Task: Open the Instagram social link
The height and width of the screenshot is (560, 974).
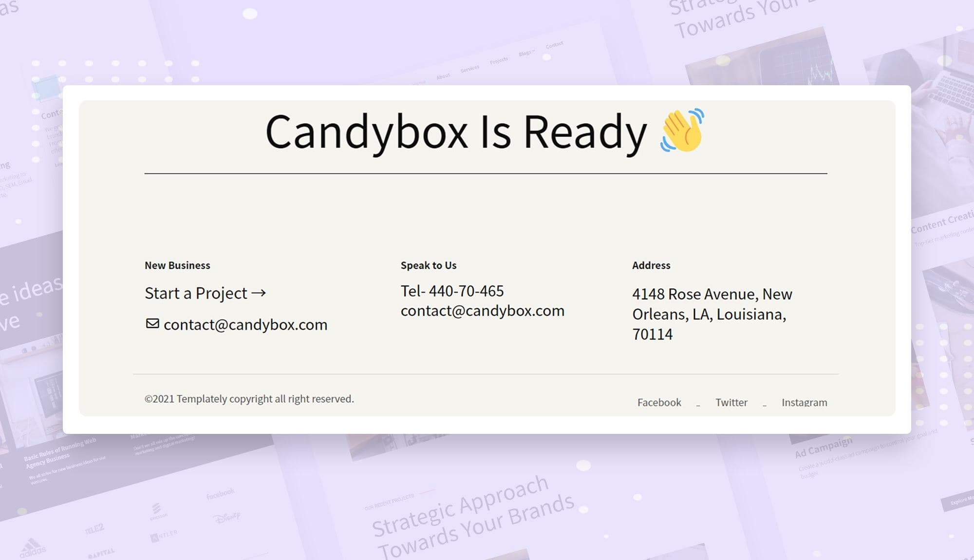Action: 804,403
